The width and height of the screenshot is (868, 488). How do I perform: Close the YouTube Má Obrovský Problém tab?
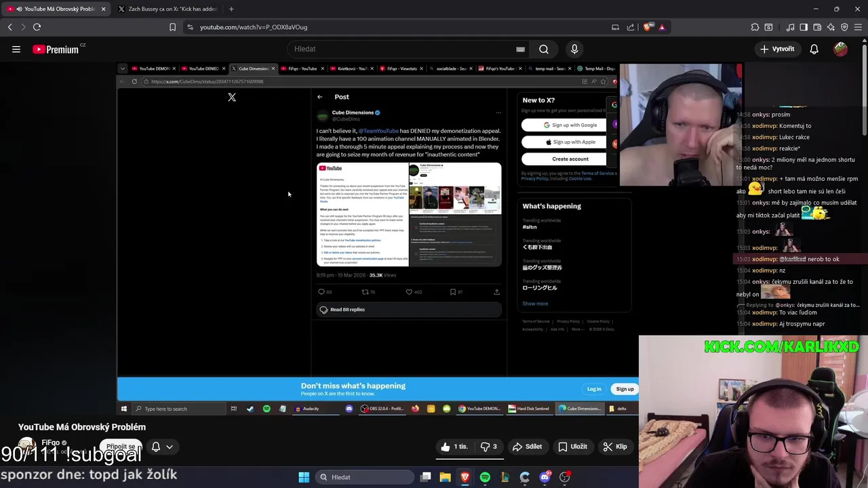103,9
